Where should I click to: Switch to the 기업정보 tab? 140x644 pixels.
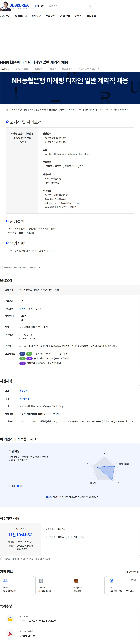click(x=38, y=69)
